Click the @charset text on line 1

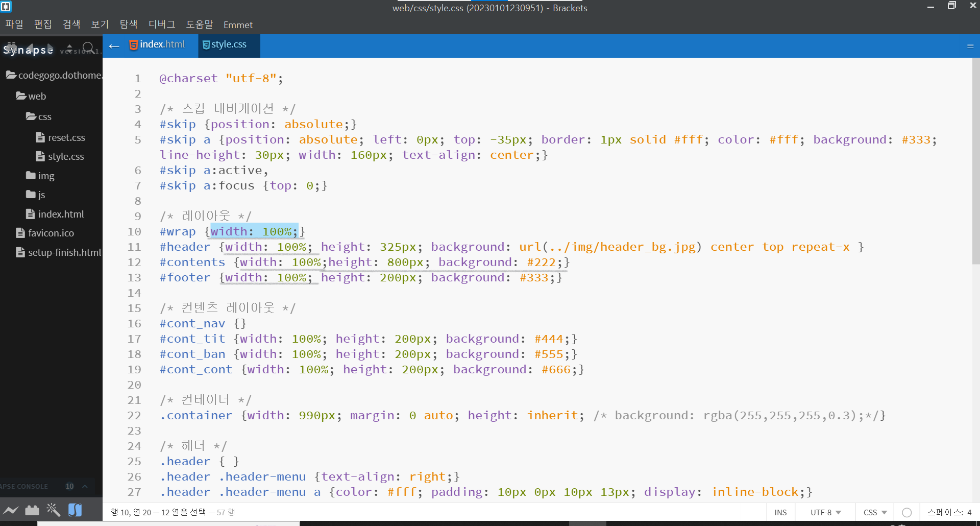tap(189, 78)
